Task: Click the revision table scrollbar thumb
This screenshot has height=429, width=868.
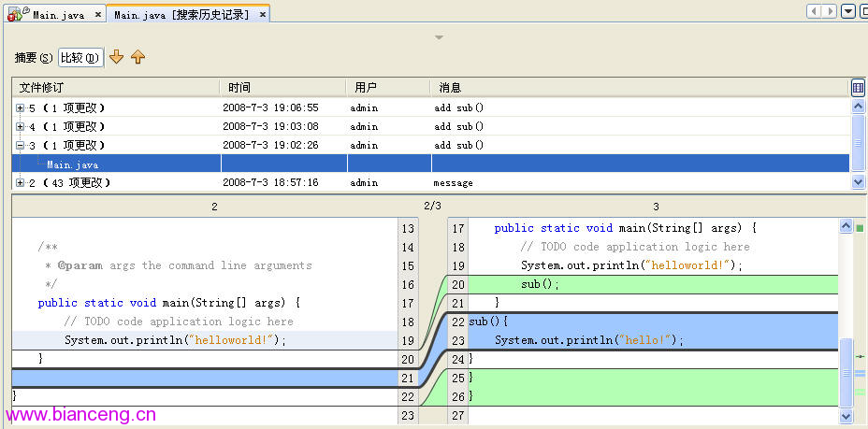Action: pyautogui.click(x=858, y=143)
